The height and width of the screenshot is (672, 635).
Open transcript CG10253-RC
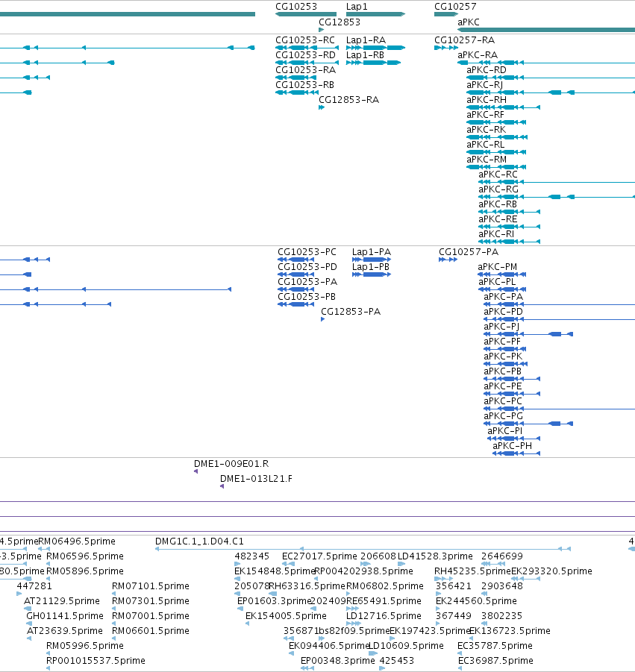305,40
